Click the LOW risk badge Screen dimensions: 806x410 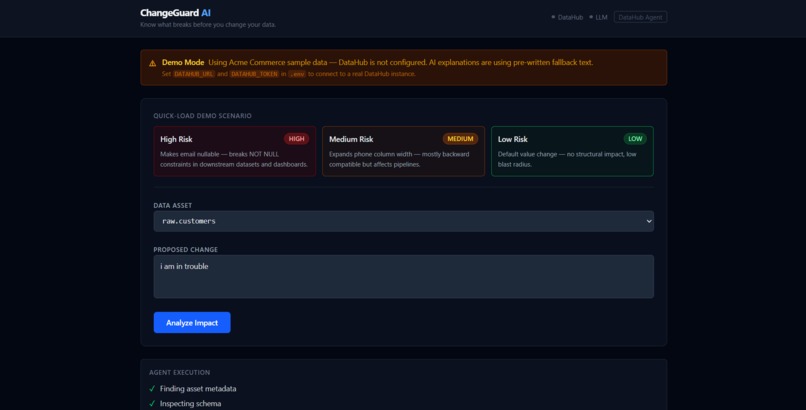click(x=635, y=139)
